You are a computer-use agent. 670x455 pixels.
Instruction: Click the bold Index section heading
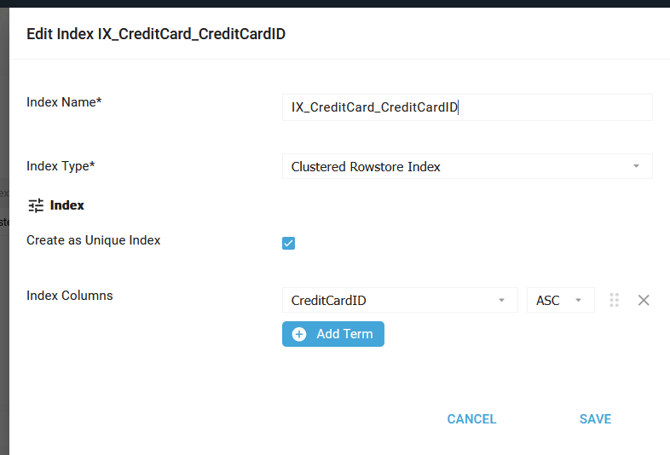(x=67, y=205)
